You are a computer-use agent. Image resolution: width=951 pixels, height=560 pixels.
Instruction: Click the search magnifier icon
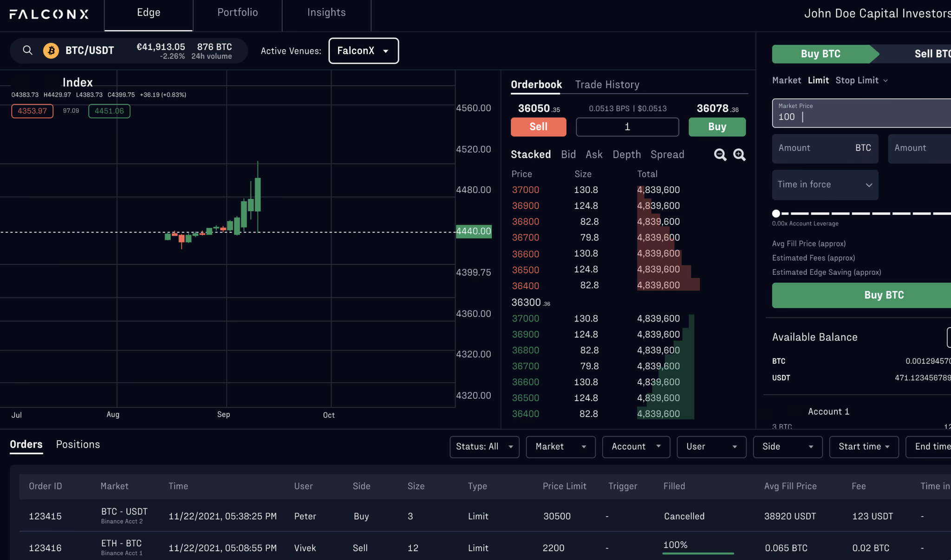27,50
